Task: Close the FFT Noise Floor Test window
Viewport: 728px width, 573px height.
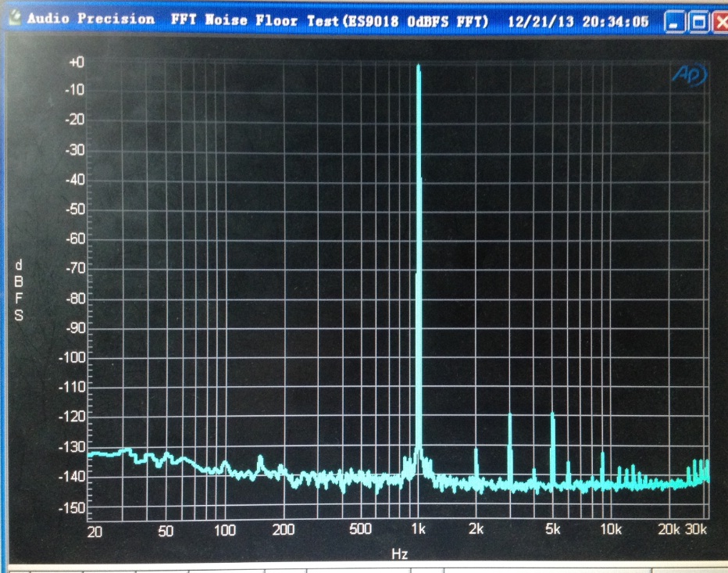Action: pos(721,22)
